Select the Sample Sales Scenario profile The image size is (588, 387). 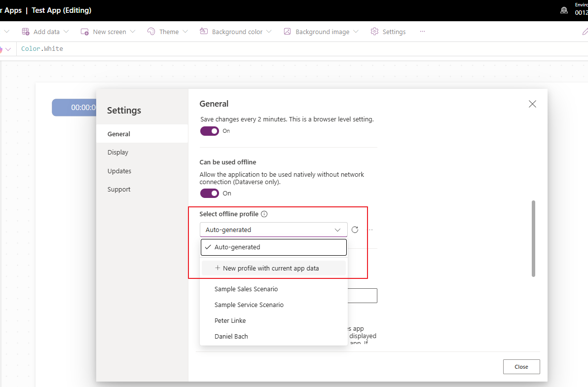pyautogui.click(x=246, y=289)
